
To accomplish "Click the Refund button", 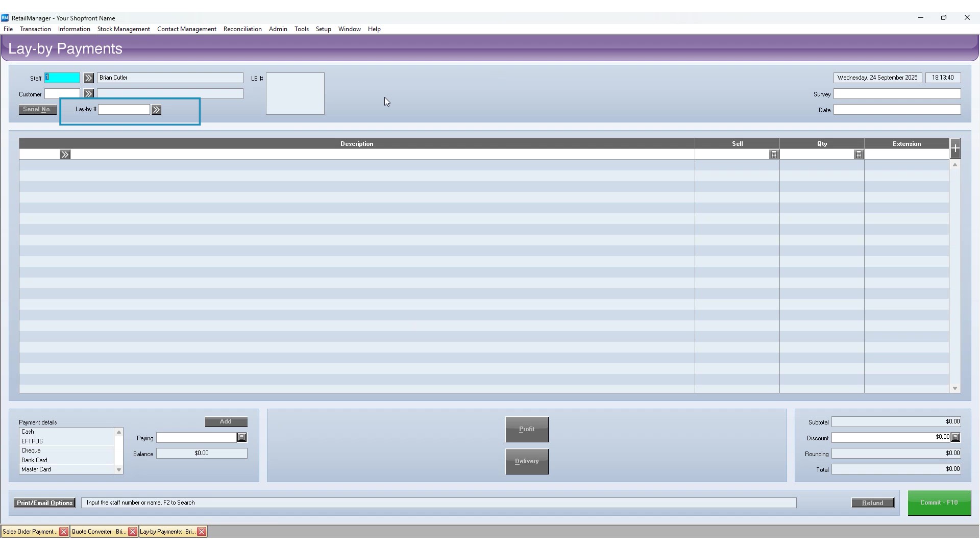I will click(x=873, y=503).
